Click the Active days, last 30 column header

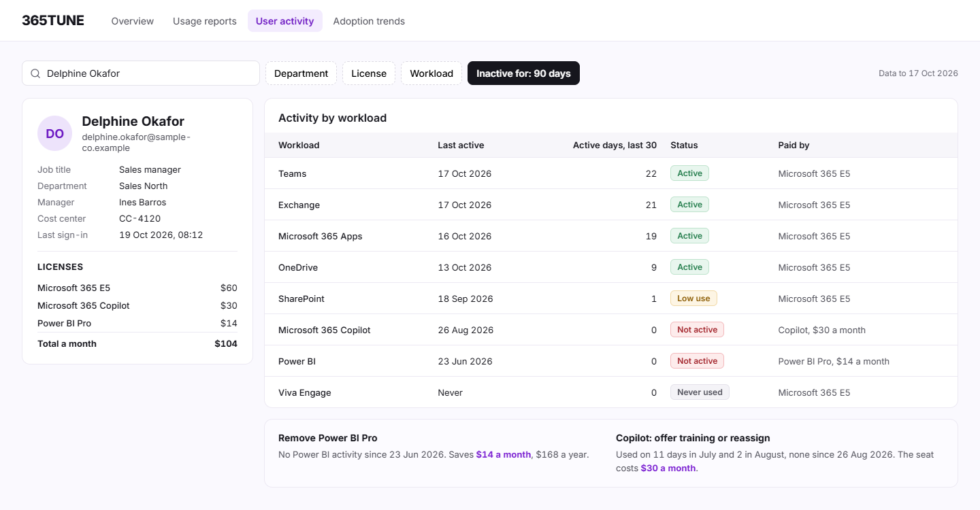[615, 146]
